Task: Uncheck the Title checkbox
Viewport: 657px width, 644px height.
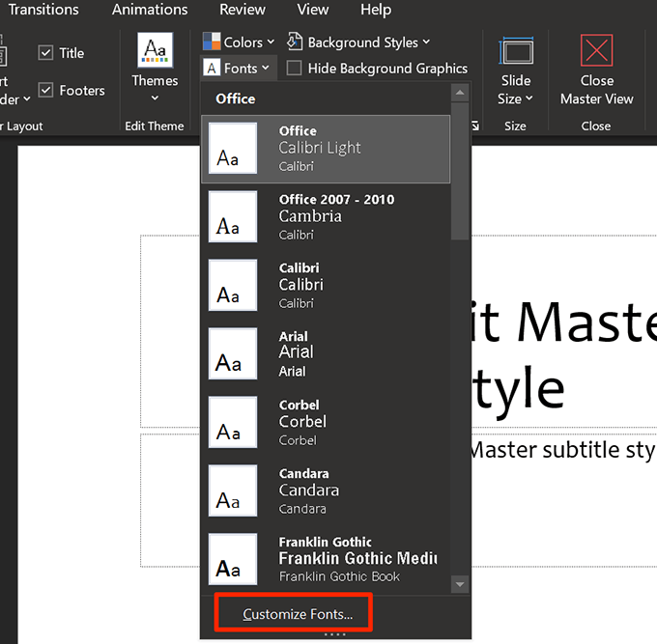Action: (45, 53)
